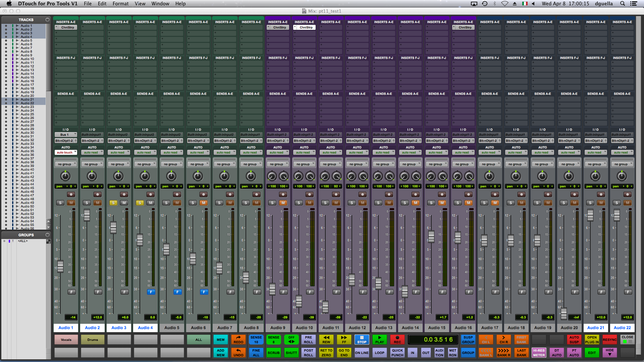644x362 pixels.
Task: Click the ChnlStrp insert on Audio 10
Action: pyautogui.click(x=305, y=27)
